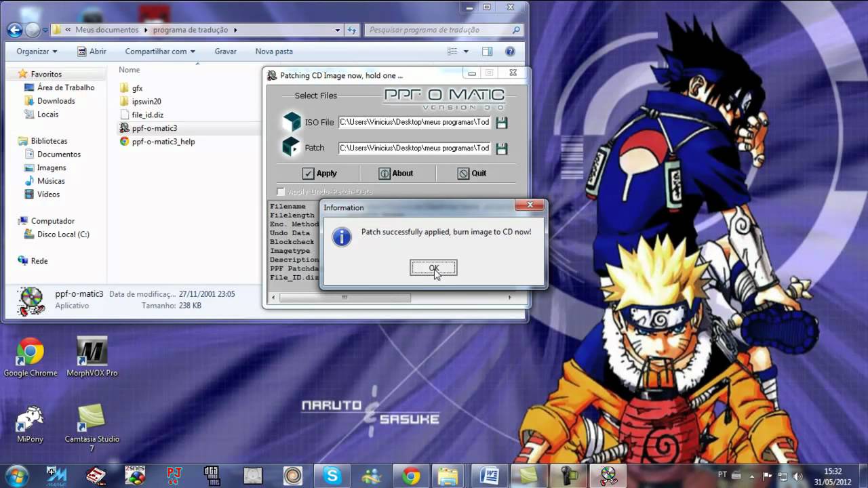The height and width of the screenshot is (488, 868).
Task: Click the Quit button in PPF-O-Matic
Action: (x=471, y=174)
